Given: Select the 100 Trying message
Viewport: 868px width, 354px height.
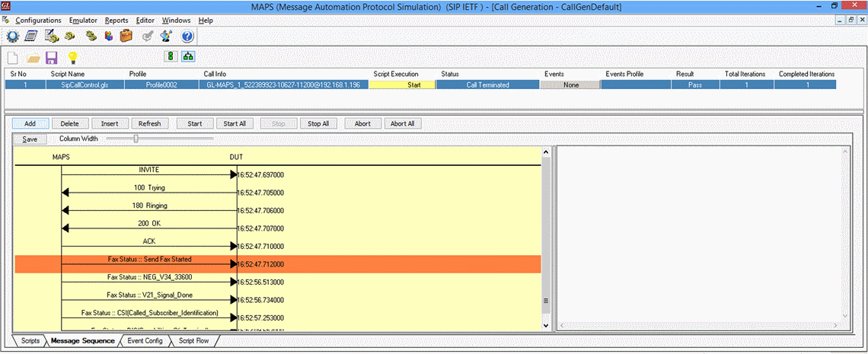Looking at the screenshot, I should [149, 192].
